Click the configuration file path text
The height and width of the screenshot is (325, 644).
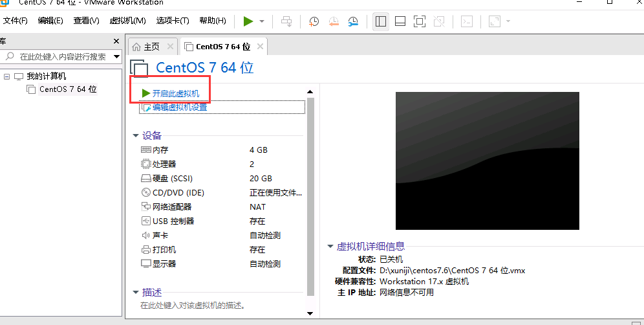tap(452, 271)
